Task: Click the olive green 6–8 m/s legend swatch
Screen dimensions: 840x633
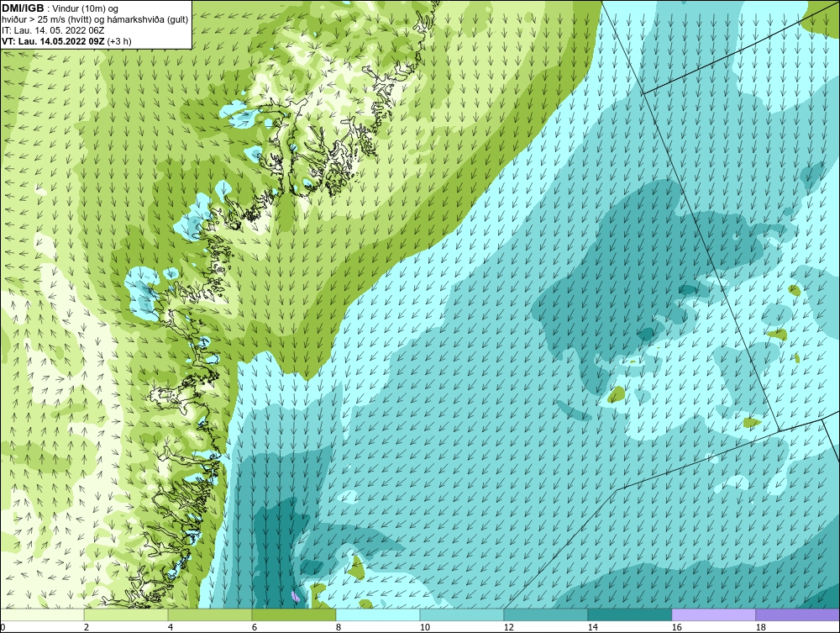Action: (294, 615)
